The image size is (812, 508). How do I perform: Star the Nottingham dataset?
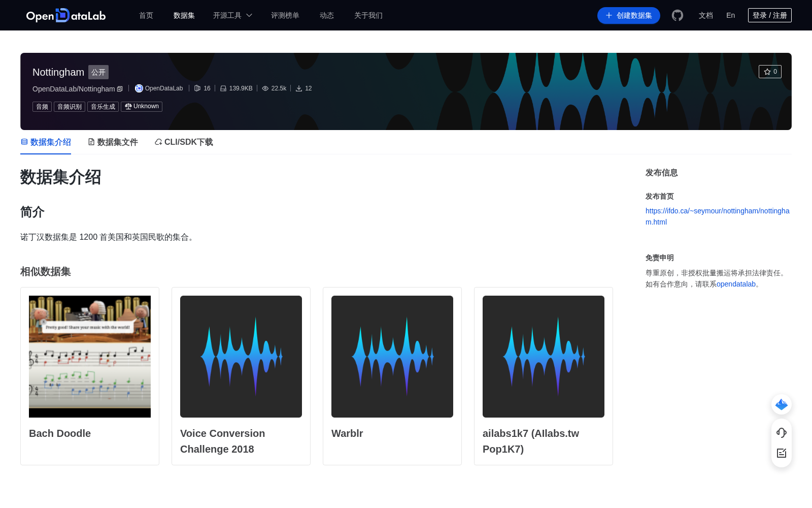click(x=770, y=72)
